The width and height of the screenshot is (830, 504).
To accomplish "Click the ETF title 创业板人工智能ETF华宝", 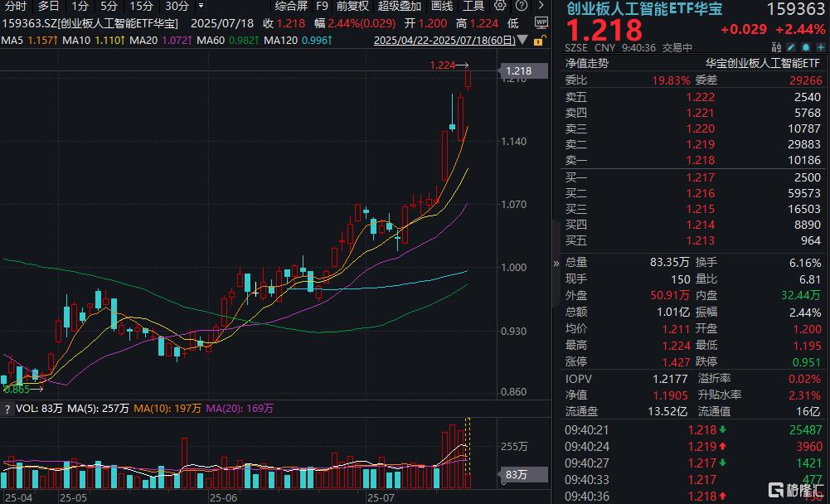I will (644, 8).
